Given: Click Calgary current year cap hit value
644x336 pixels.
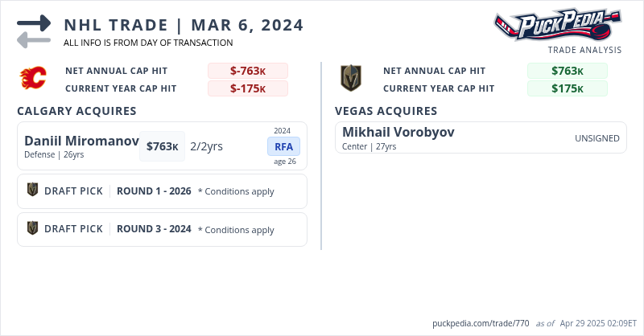Looking at the screenshot, I should click(247, 88).
